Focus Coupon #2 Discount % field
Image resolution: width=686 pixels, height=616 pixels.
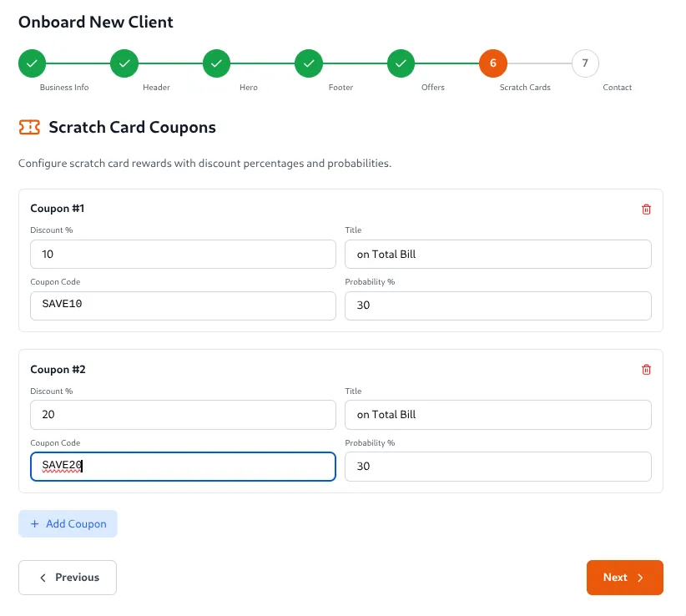point(183,415)
